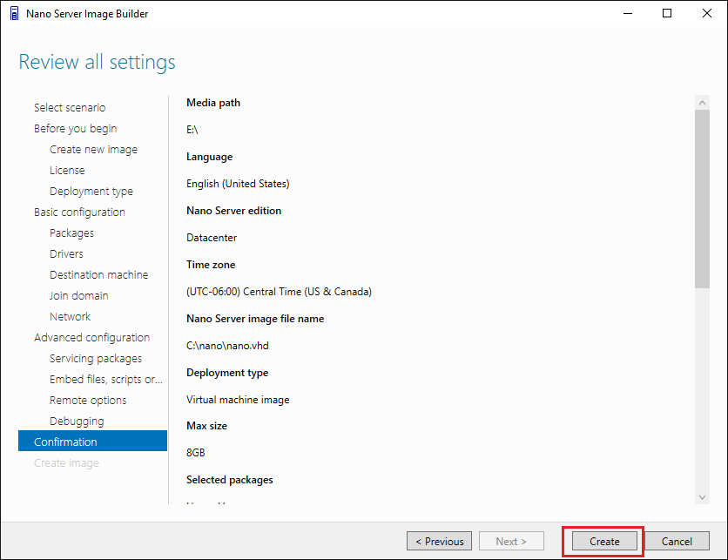Open Remote options page
This screenshot has width=728, height=560.
(x=88, y=401)
